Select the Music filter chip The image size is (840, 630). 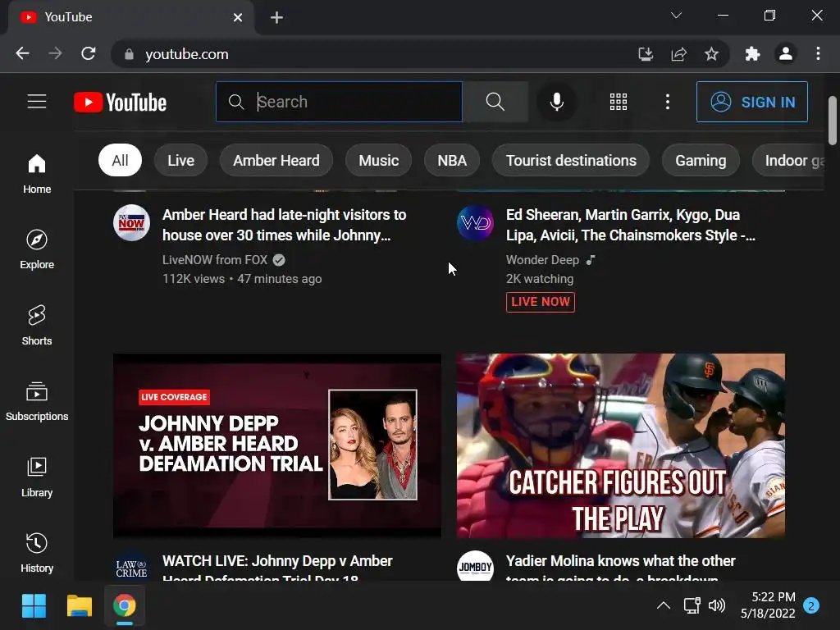pyautogui.click(x=379, y=160)
